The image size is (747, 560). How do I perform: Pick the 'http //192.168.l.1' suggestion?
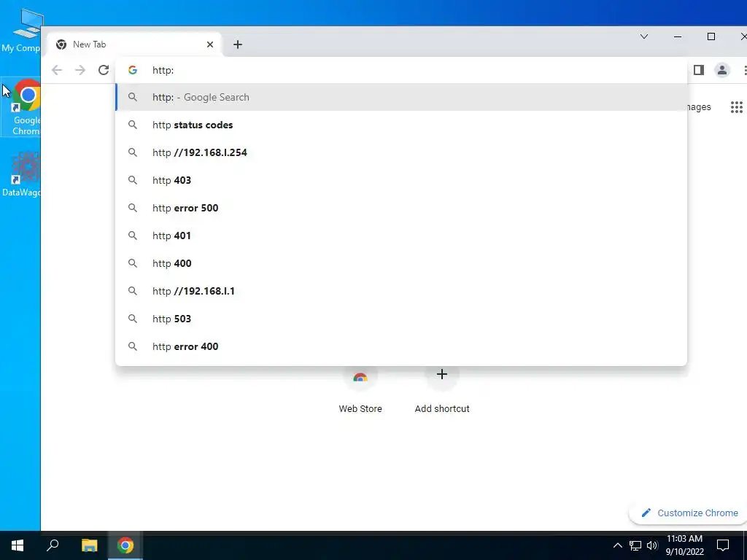[x=401, y=291]
